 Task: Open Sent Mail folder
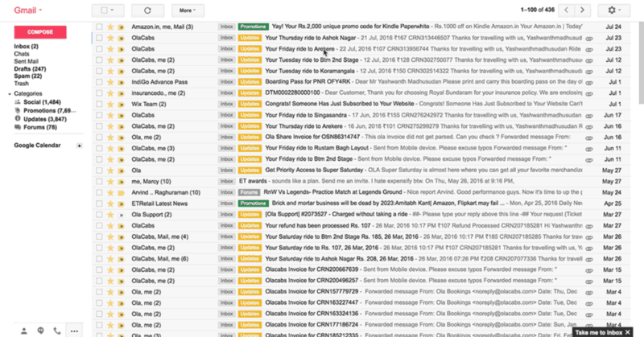pyautogui.click(x=27, y=61)
